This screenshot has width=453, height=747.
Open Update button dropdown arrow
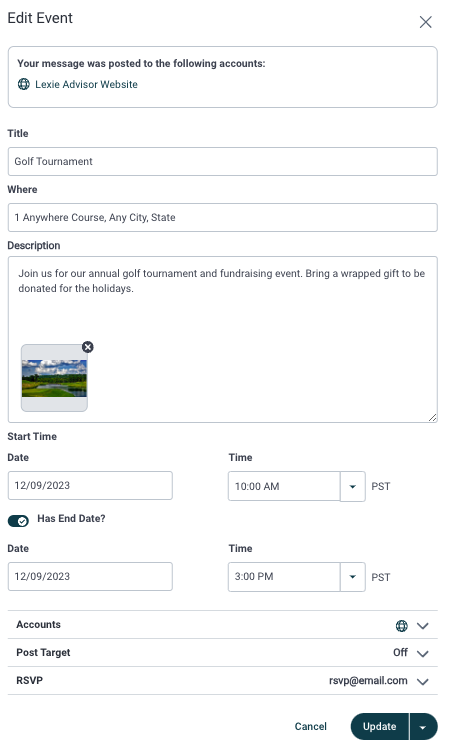(423, 727)
